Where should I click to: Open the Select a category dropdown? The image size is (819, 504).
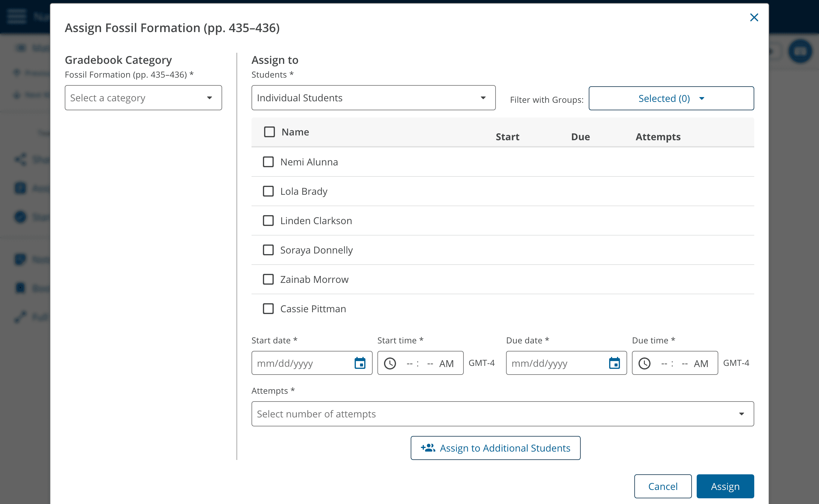click(143, 98)
